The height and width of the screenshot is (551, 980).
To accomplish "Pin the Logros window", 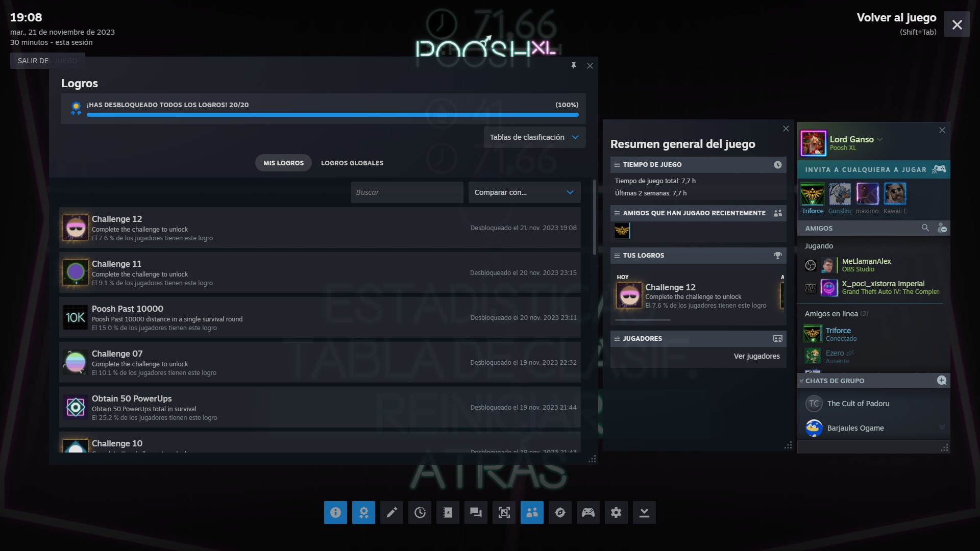I will click(x=574, y=66).
